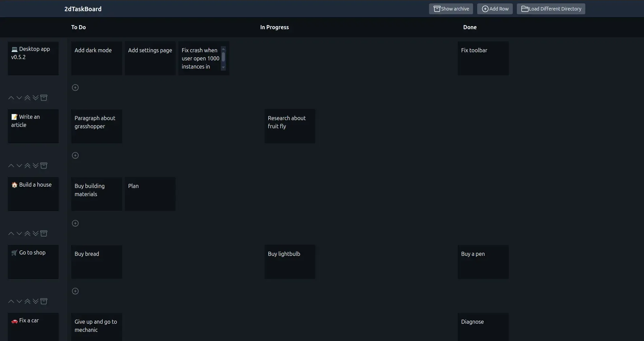Move the "Desktop app v0.5.2" row down
Viewport: 644px width, 341px height.
(19, 97)
